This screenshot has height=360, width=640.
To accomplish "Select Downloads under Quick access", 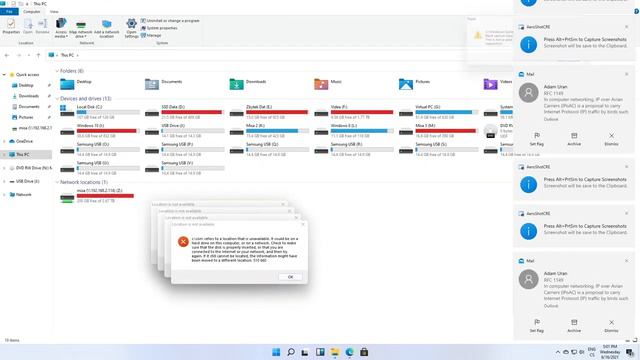I will coord(28,96).
